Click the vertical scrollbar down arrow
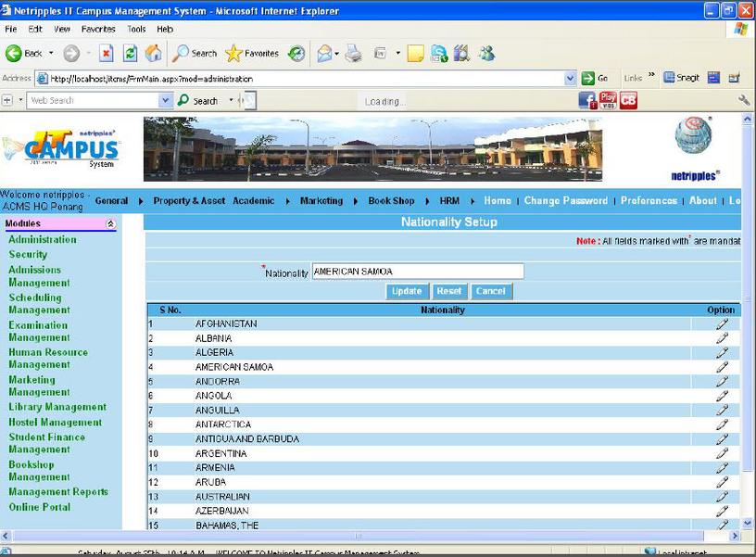Screen dimensions: 756x557 (748, 523)
